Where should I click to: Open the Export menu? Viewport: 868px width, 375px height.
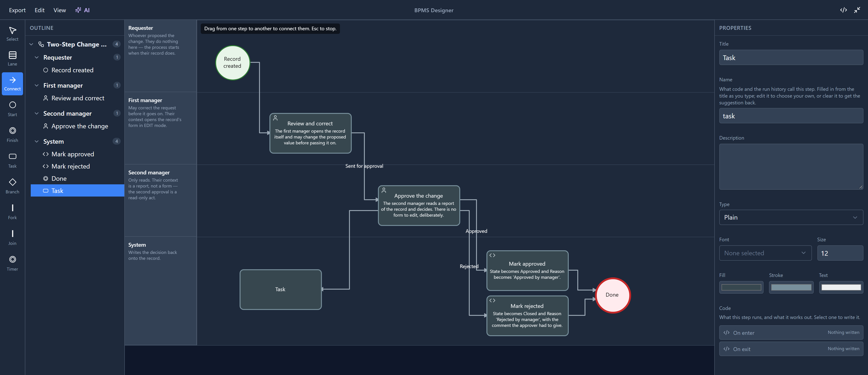(17, 10)
